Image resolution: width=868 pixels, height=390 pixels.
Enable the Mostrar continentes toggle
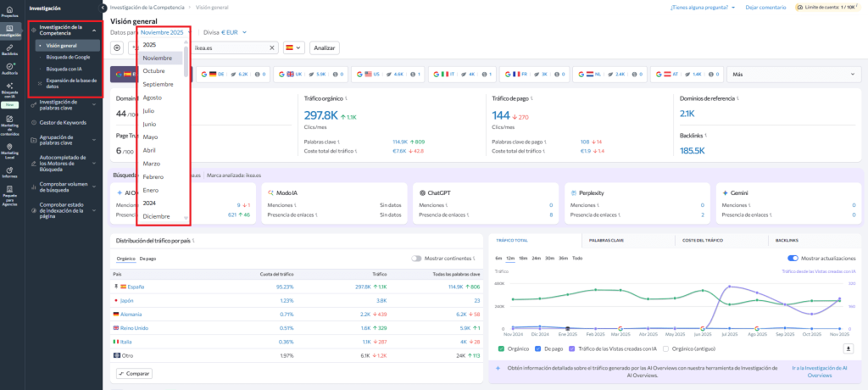click(416, 258)
